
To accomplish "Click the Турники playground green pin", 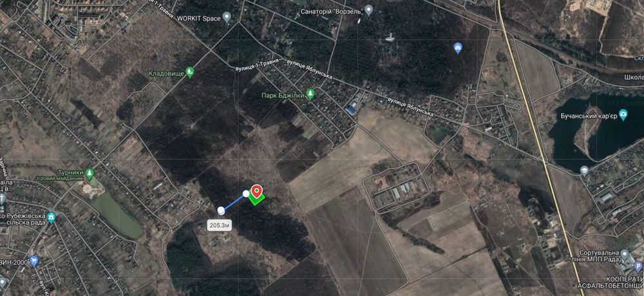I will (90, 174).
